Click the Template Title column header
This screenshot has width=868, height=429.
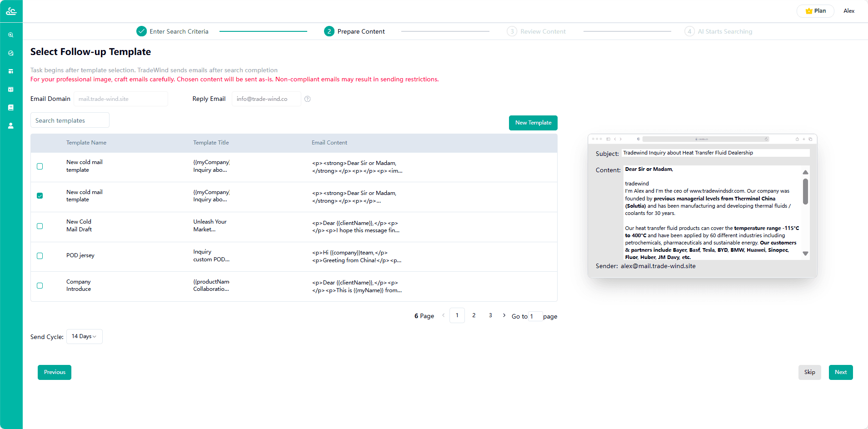click(x=211, y=143)
